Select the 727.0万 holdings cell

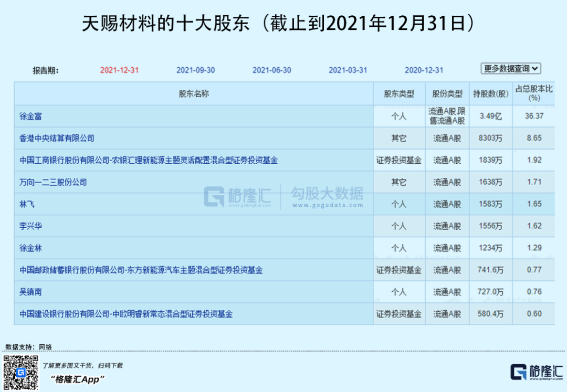click(x=491, y=292)
